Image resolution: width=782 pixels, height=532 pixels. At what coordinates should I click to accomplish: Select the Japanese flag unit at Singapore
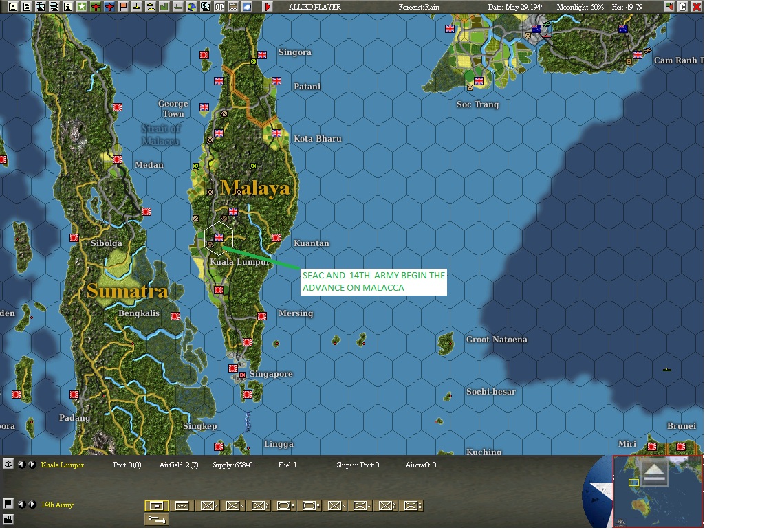click(233, 368)
